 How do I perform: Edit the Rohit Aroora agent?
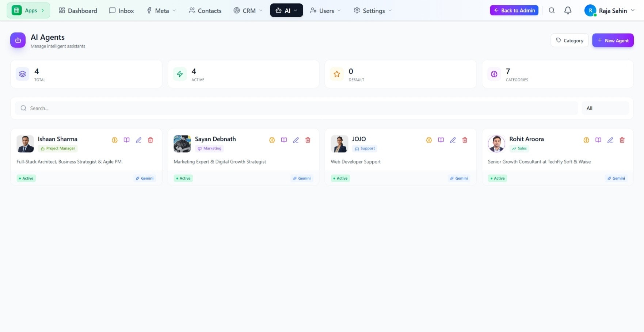(610, 140)
